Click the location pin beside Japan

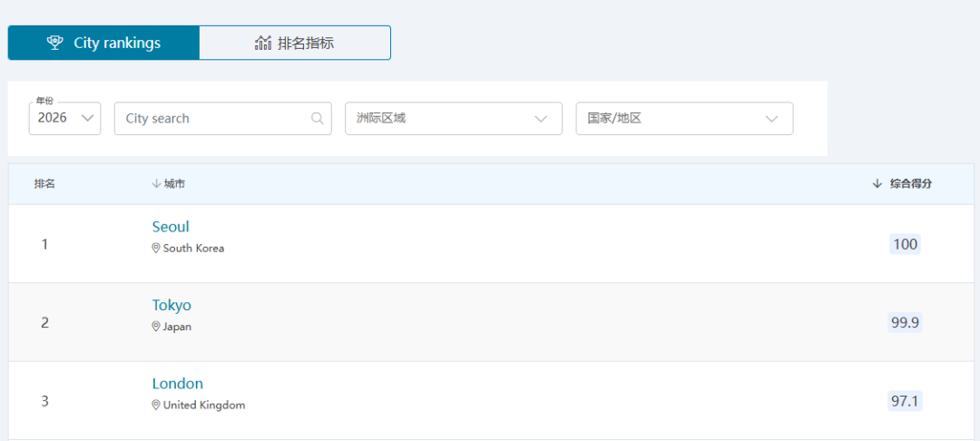156,327
